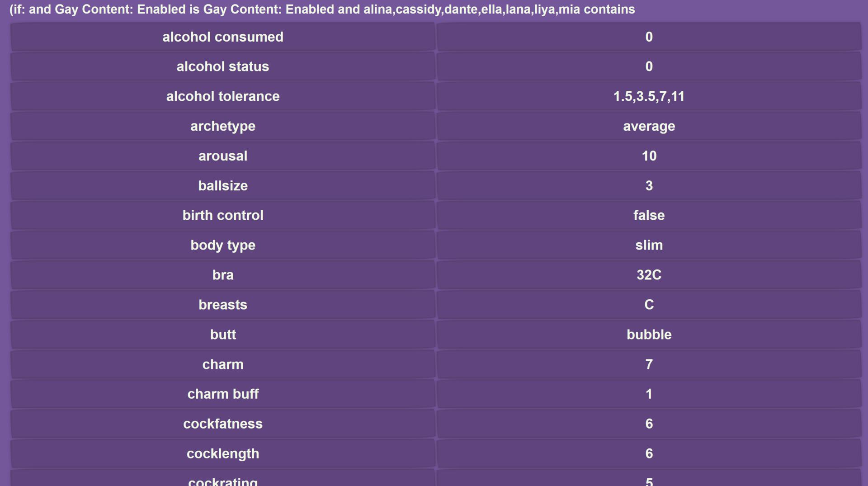Select the alcohol status value 0

coord(649,66)
